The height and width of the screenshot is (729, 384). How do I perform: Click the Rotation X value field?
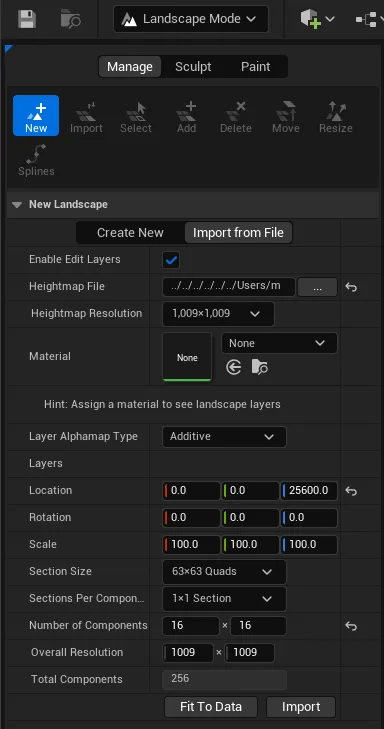pyautogui.click(x=191, y=518)
